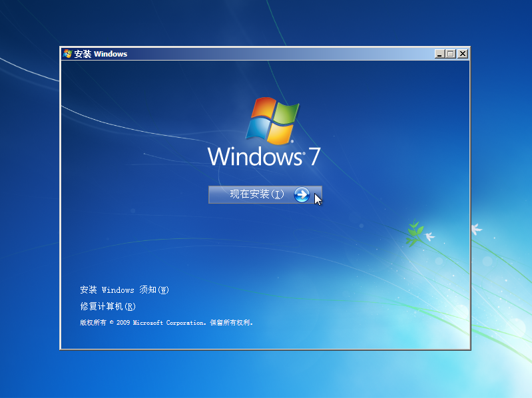Click the white bird beside the leaf
The image size is (532, 398).
click(430, 236)
